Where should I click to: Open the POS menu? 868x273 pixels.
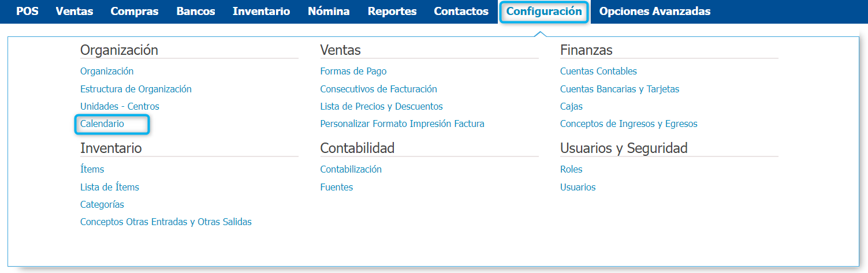27,12
